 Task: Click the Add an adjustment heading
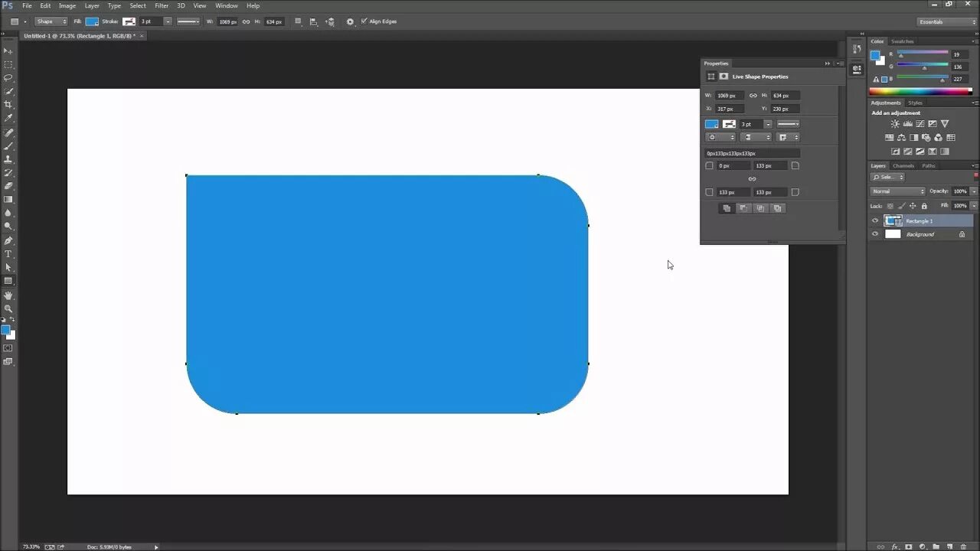[x=896, y=112]
